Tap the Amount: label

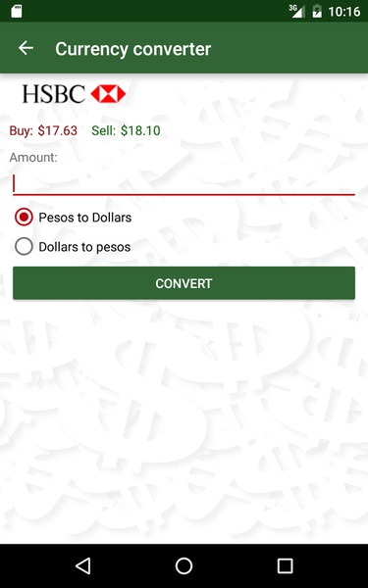(x=33, y=158)
